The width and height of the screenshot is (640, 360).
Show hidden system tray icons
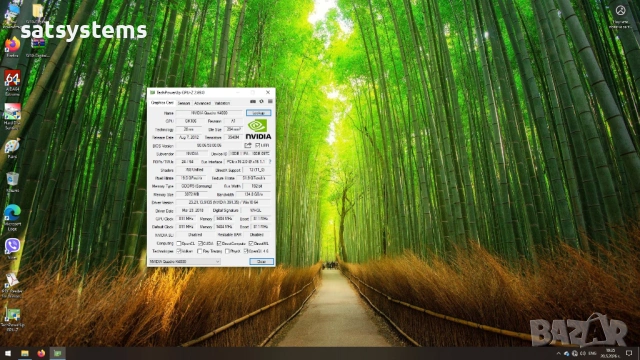coord(558,353)
